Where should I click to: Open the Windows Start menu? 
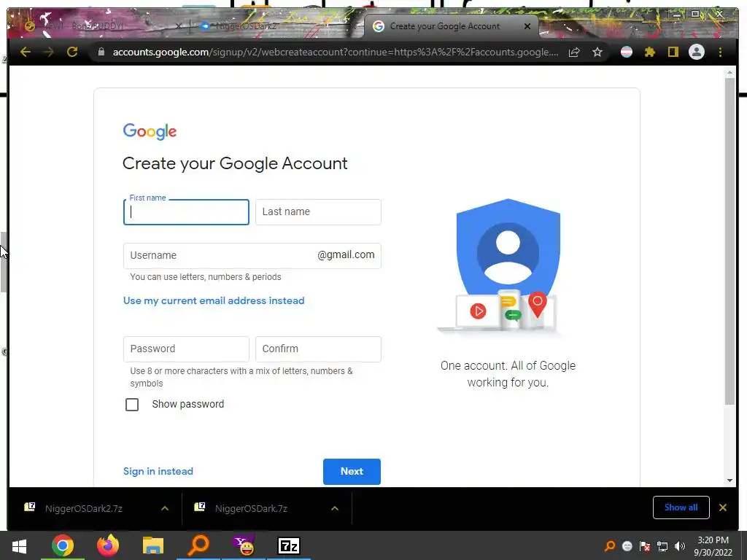pos(19,545)
